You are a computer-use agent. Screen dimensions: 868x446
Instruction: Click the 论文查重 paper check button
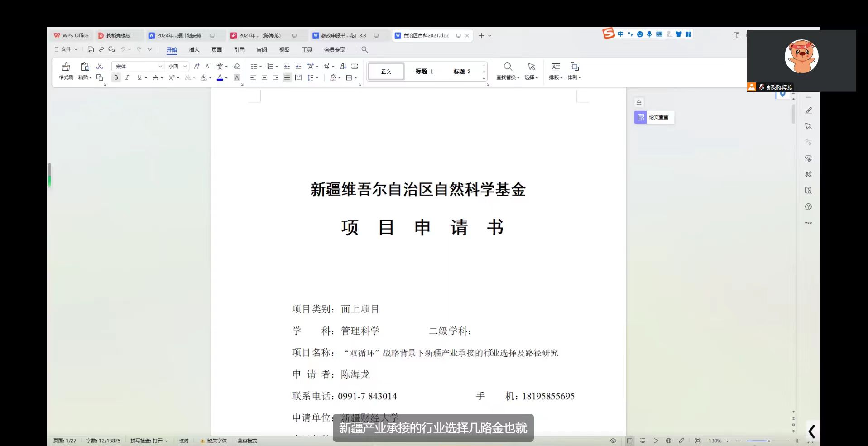pos(654,117)
